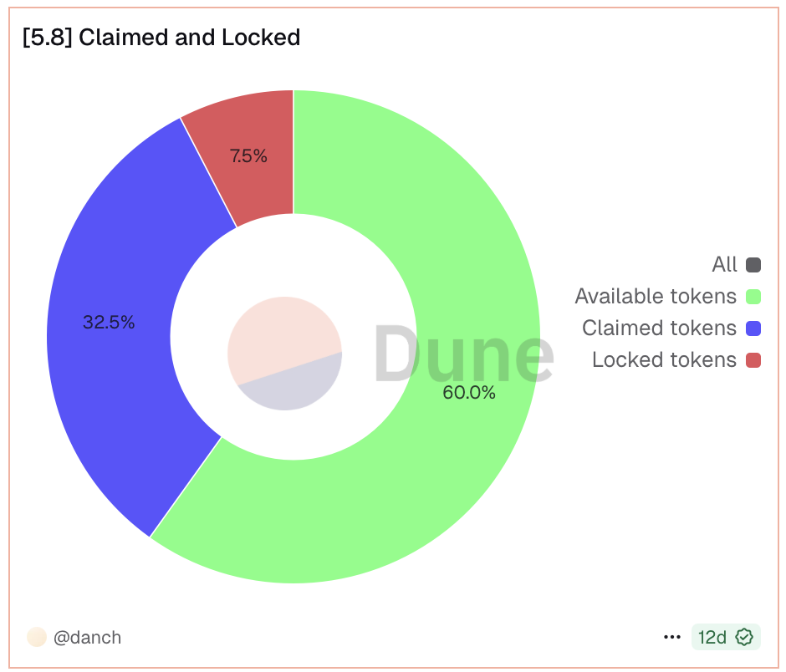The width and height of the screenshot is (786, 672).
Task: Click the blue Claimed tokens color swatch
Action: pyautogui.click(x=753, y=328)
